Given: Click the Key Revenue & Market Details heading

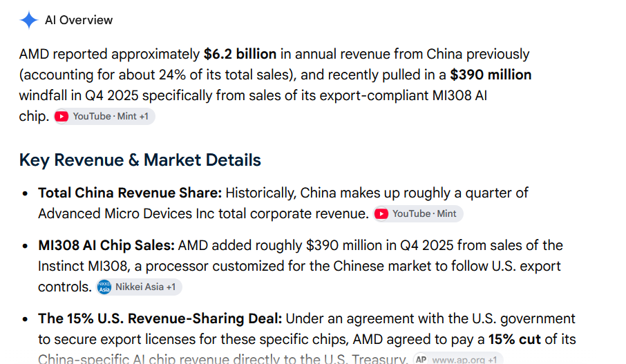Looking at the screenshot, I should [140, 160].
